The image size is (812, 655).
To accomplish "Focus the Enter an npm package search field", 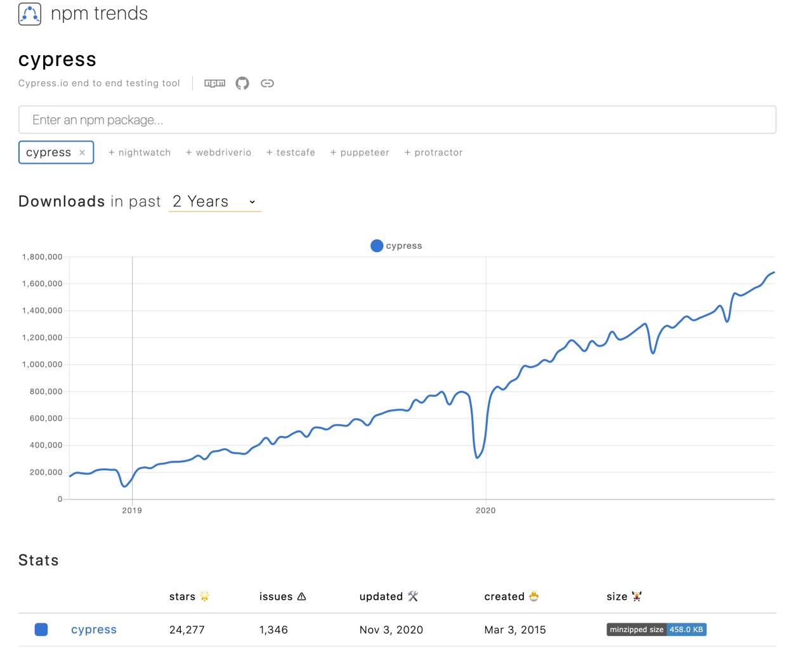I will (397, 120).
